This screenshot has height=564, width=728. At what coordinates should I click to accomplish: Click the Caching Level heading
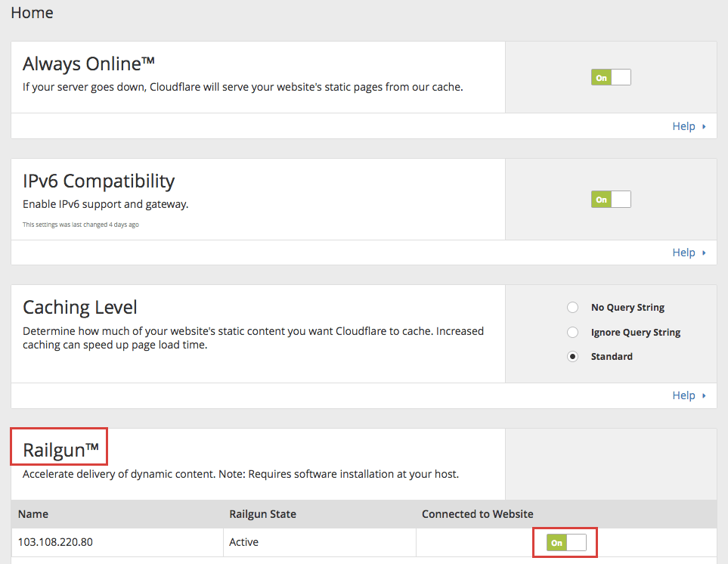pos(80,307)
